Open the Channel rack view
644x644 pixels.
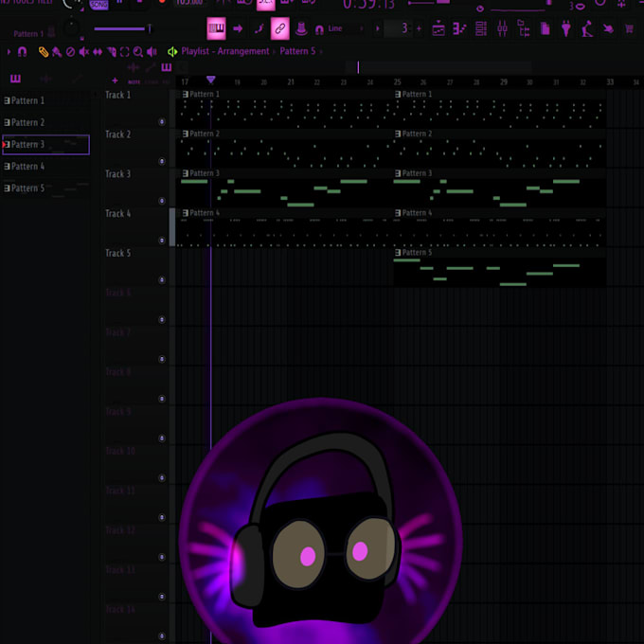pos(481,28)
